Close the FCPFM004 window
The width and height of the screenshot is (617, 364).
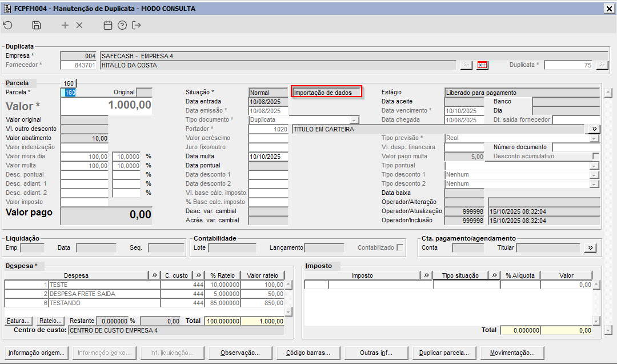[609, 8]
